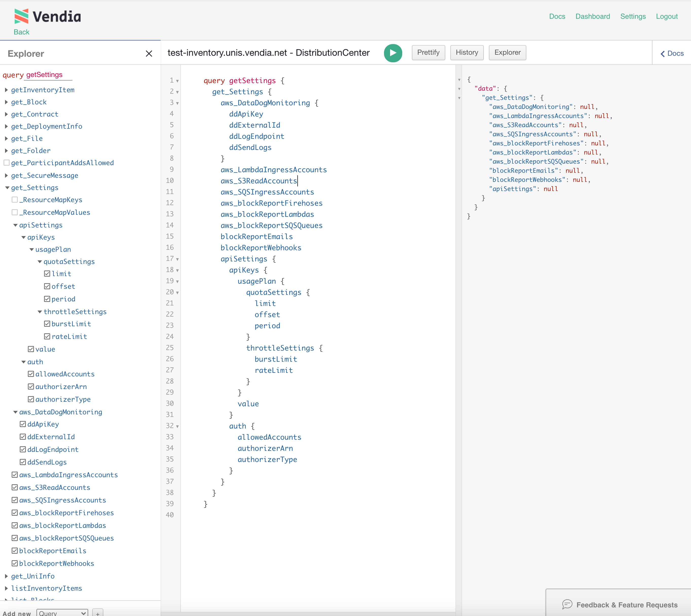The width and height of the screenshot is (691, 616).
Task: Fold code at line 3 gutter arrow
Action: [x=177, y=103]
